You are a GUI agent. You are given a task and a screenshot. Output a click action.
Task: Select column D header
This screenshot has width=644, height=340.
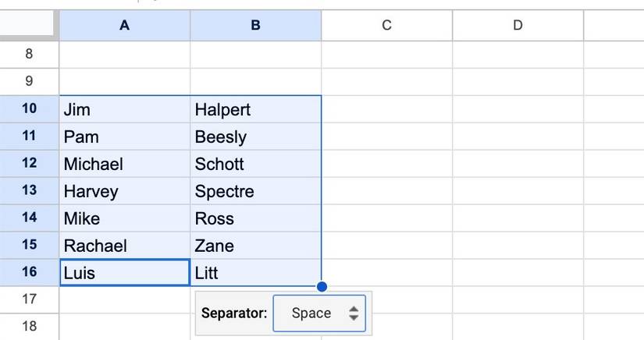click(x=518, y=25)
